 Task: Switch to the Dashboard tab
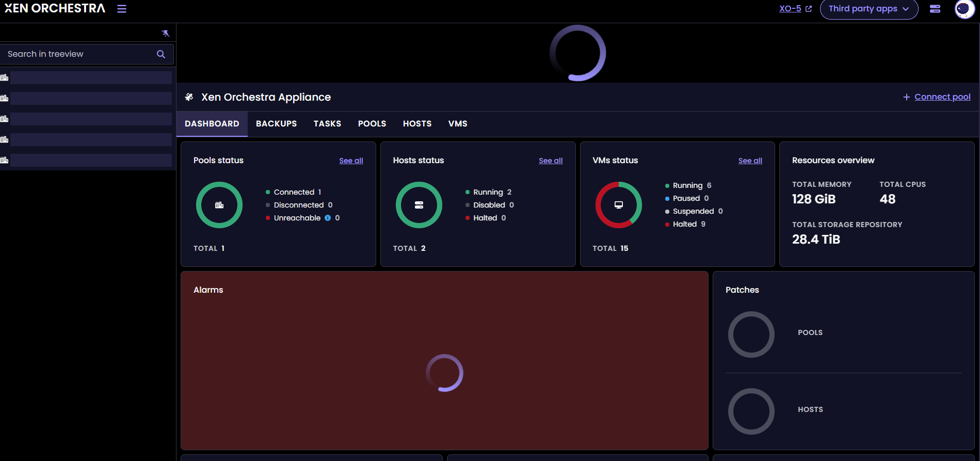212,124
